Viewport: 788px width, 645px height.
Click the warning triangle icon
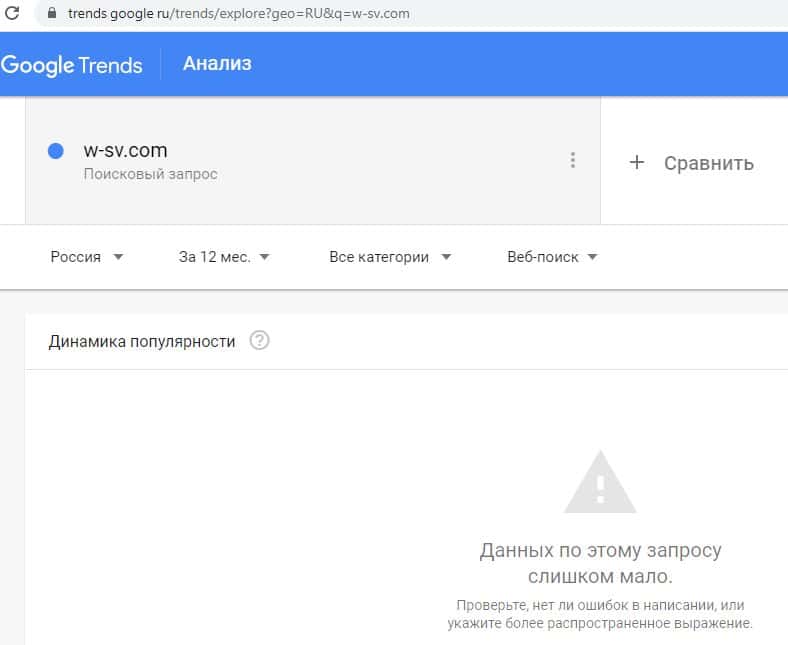[x=600, y=484]
